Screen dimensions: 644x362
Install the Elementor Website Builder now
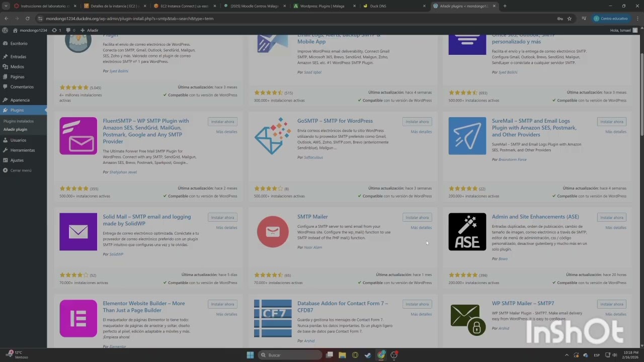(222, 304)
